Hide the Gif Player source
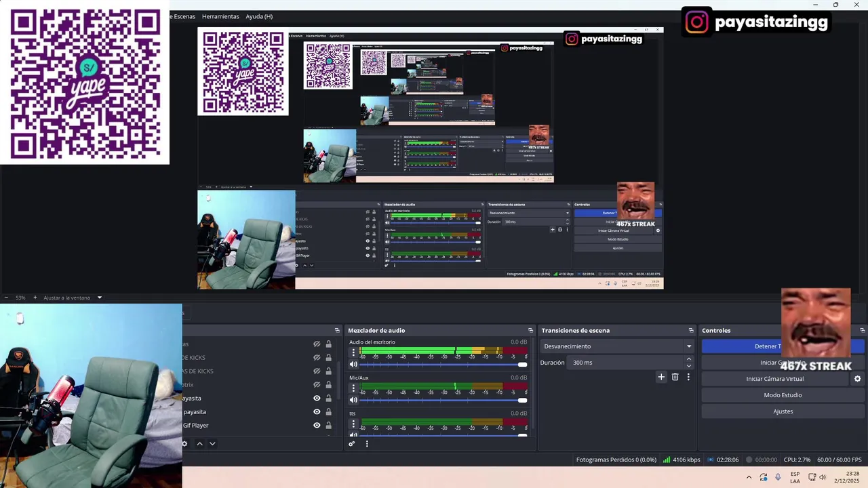868x488 pixels. pos(317,426)
